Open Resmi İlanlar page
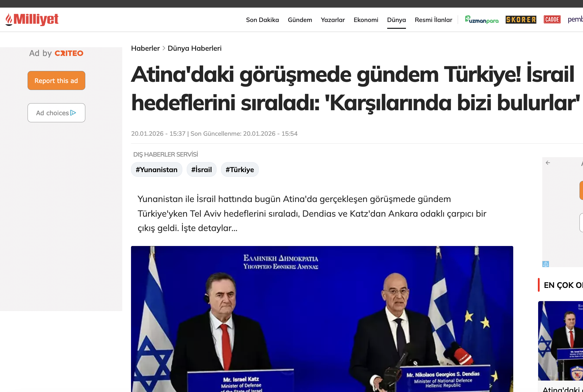This screenshot has height=392, width=583. (433, 20)
